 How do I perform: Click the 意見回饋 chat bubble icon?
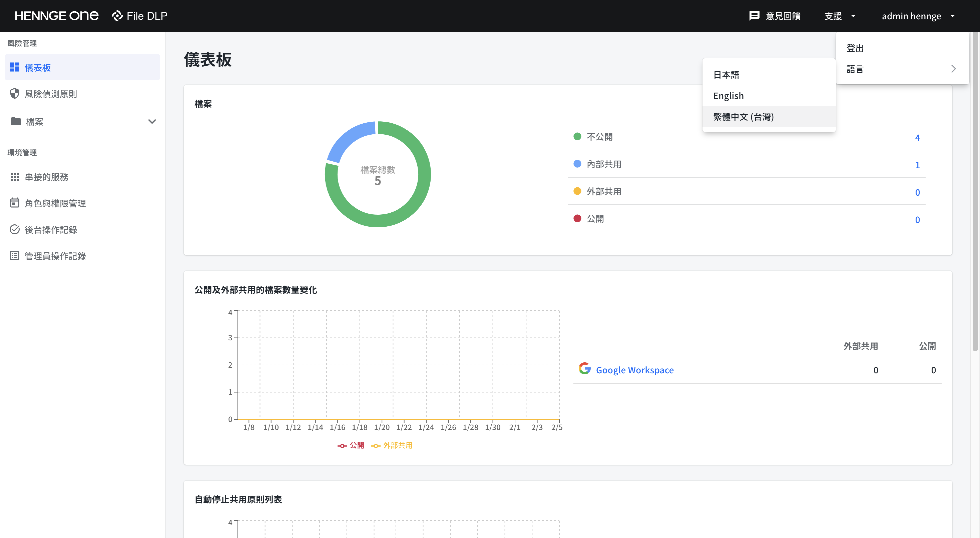[x=754, y=16]
